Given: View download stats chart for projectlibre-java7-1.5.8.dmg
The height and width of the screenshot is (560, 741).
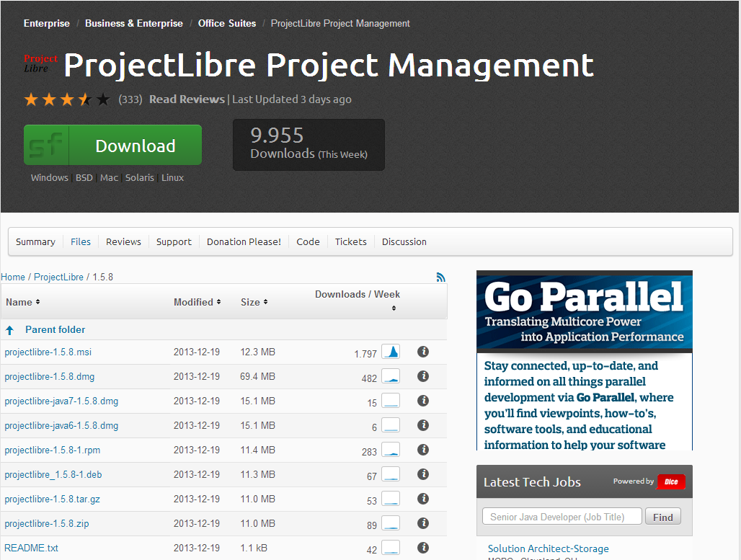Looking at the screenshot, I should point(391,401).
